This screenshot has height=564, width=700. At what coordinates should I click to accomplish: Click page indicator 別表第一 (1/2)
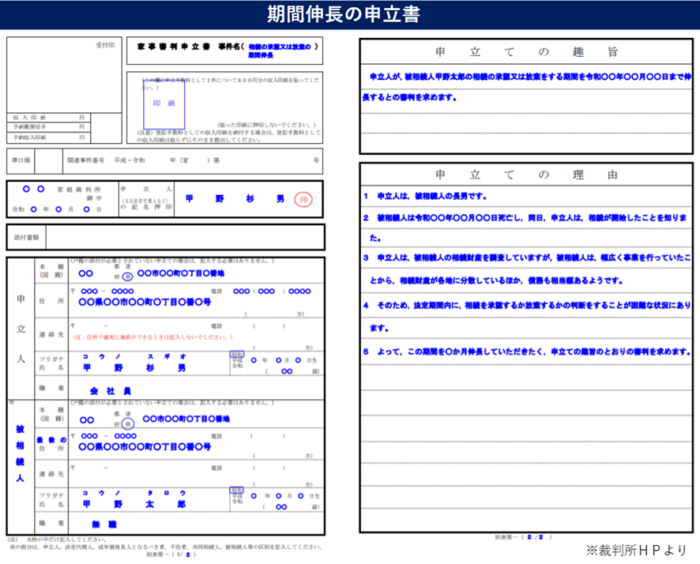click(x=171, y=555)
